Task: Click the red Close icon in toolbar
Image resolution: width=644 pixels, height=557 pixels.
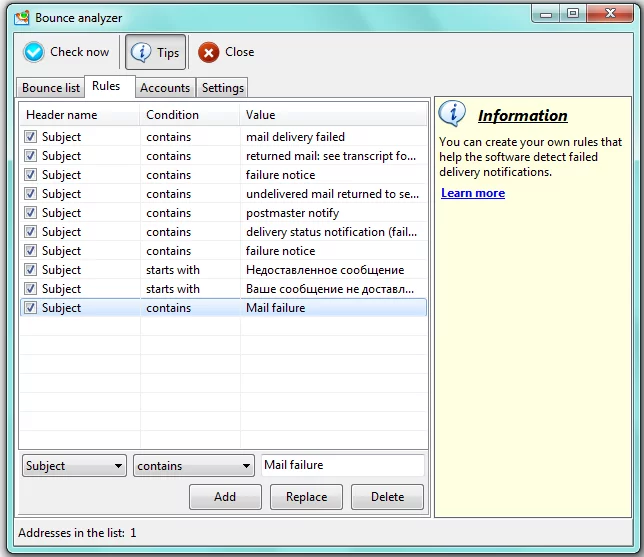Action: point(209,53)
